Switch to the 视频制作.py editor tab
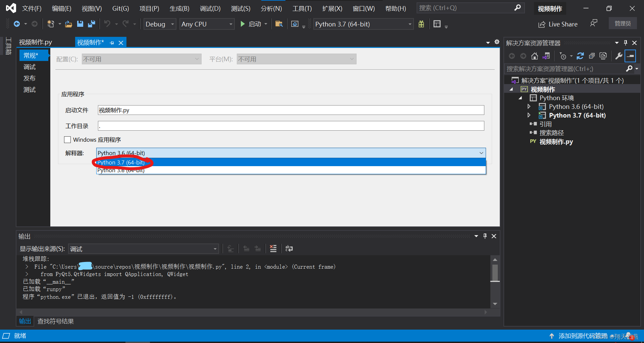Screen dimensions: 644x343 pos(36,42)
